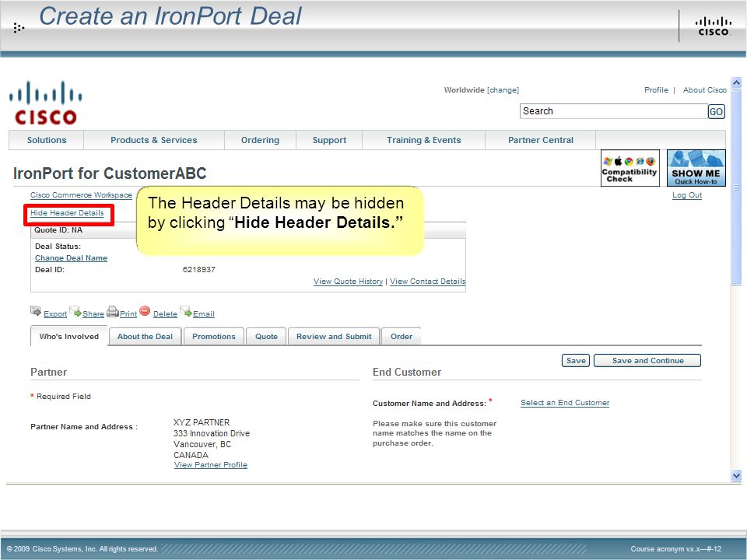
Task: Open the About Cisco link
Action: [705, 89]
